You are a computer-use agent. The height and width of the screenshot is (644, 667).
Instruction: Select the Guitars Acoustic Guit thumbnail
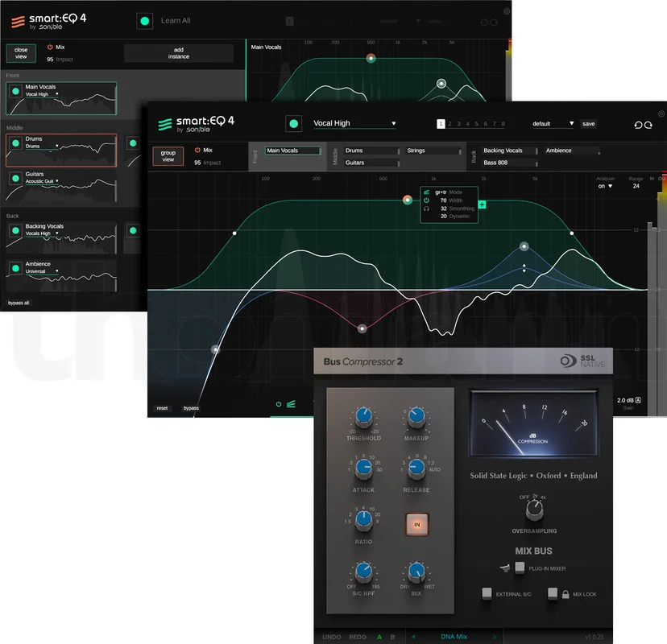[x=61, y=186]
